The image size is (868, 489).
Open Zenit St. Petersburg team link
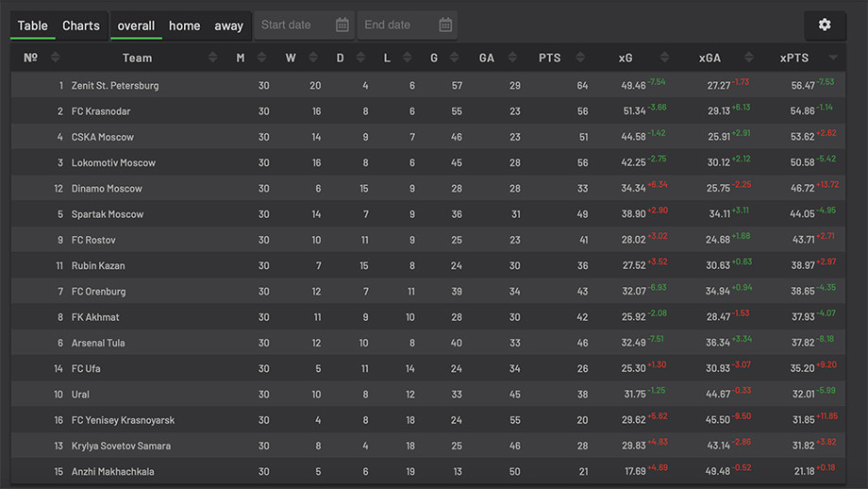tap(115, 86)
